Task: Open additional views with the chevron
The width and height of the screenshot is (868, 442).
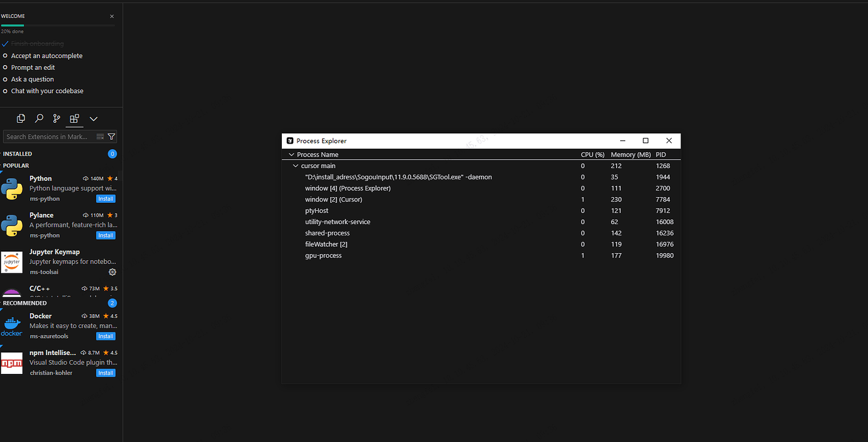Action: point(93,118)
